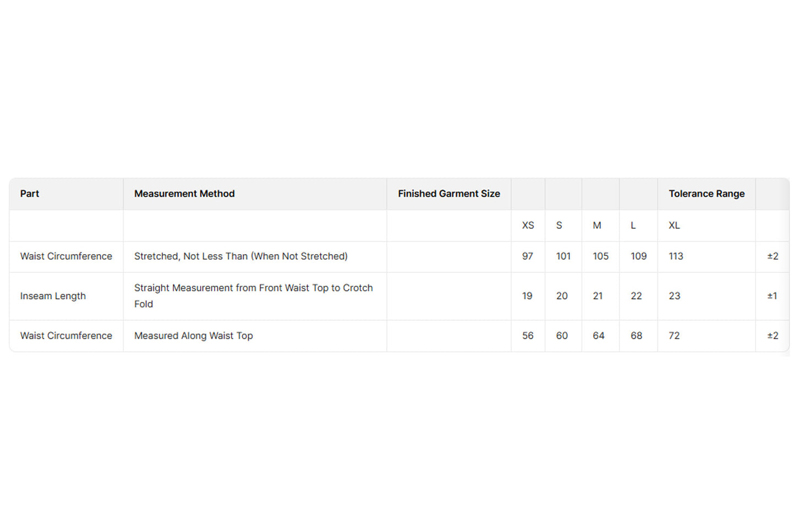
Task: Click the Finished Garment Size header
Action: (449, 194)
